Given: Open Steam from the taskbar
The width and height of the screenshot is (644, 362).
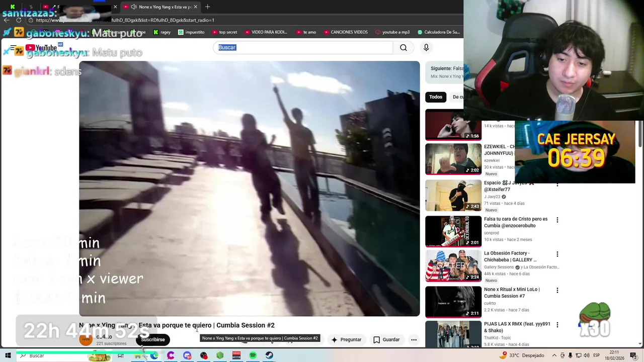Looking at the screenshot, I should point(270,355).
